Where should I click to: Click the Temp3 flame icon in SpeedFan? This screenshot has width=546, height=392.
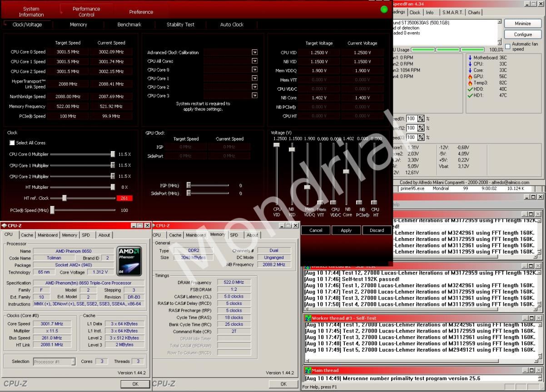(x=470, y=83)
